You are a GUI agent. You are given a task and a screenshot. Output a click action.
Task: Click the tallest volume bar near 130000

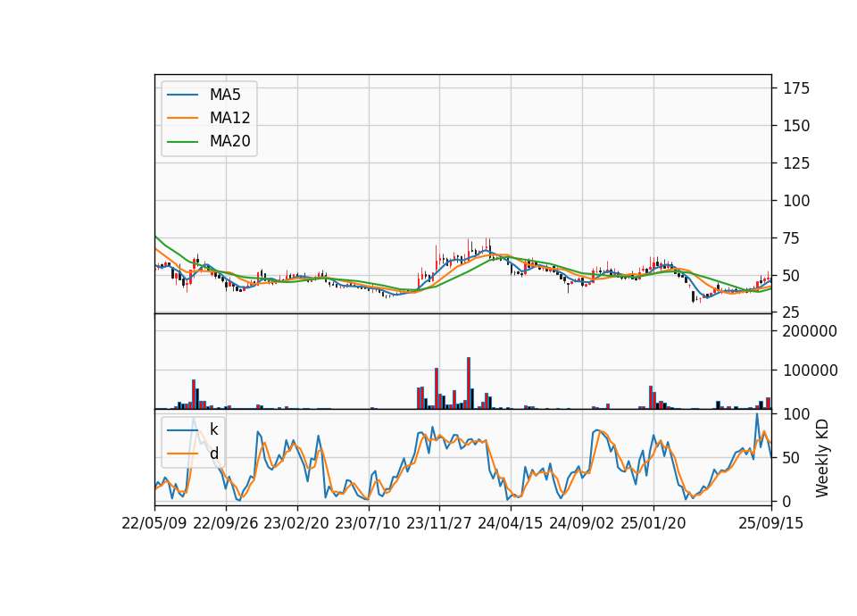pos(469,383)
